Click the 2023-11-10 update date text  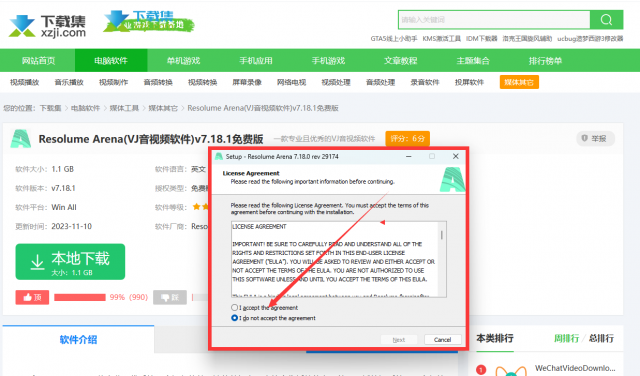(x=71, y=226)
